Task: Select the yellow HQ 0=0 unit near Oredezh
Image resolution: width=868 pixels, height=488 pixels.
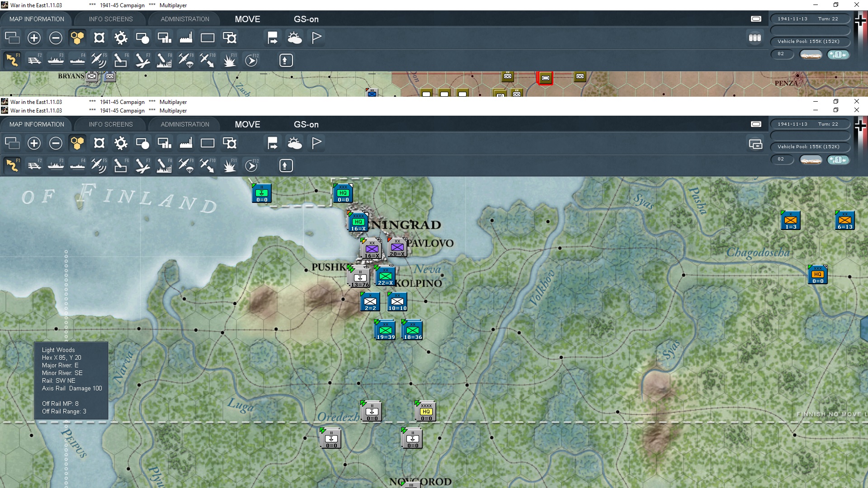Action: click(x=426, y=412)
